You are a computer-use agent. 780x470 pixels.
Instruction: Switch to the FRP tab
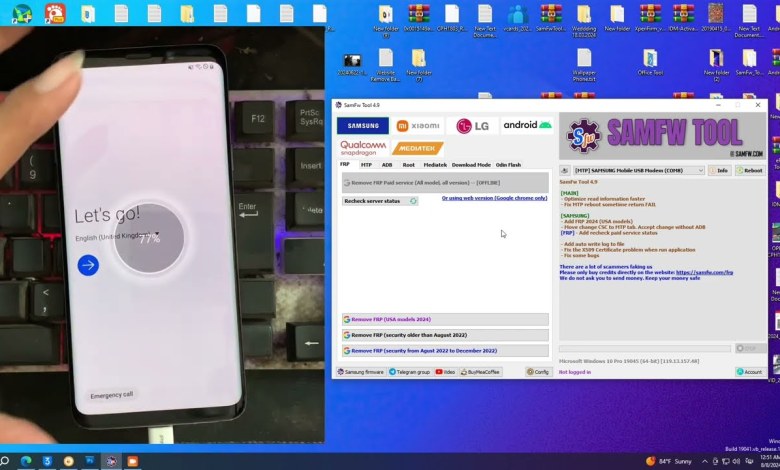pos(345,164)
